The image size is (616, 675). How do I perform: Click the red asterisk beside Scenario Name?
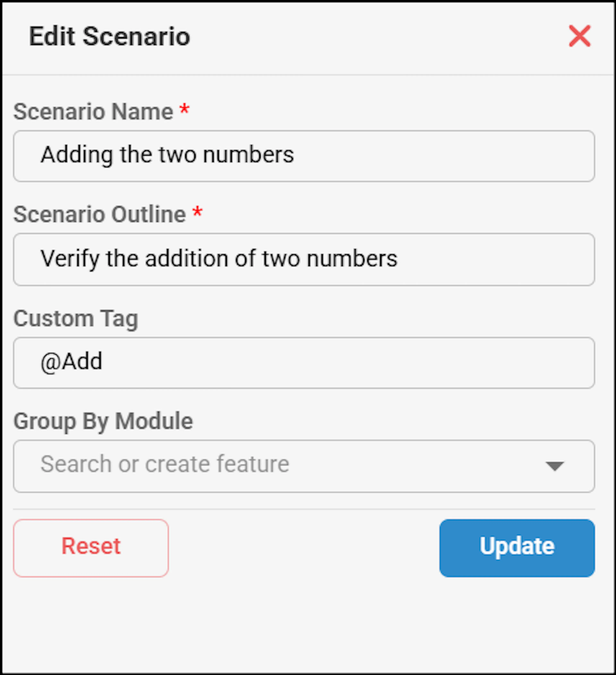pos(184,109)
